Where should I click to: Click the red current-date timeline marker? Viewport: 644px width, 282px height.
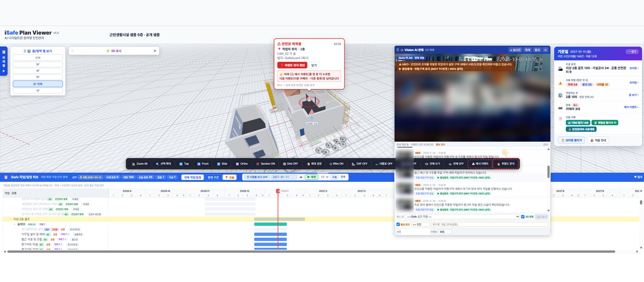[278, 191]
